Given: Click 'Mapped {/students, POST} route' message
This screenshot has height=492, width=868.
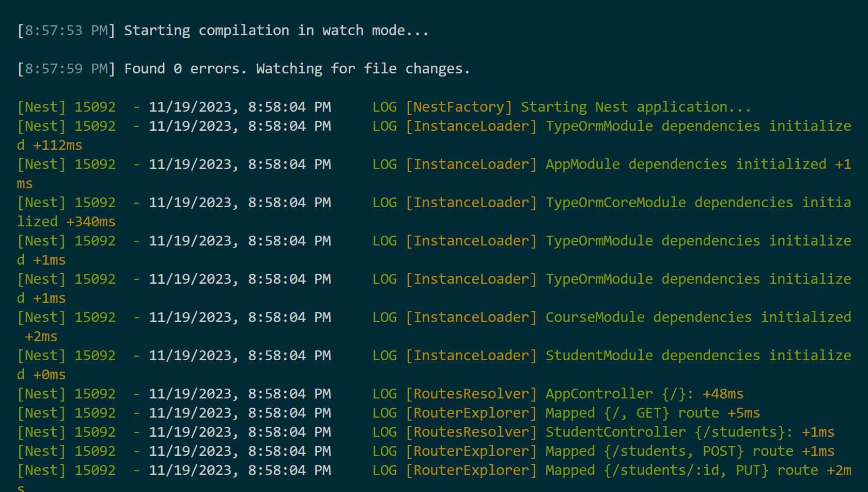Looking at the screenshot, I should (670, 451).
